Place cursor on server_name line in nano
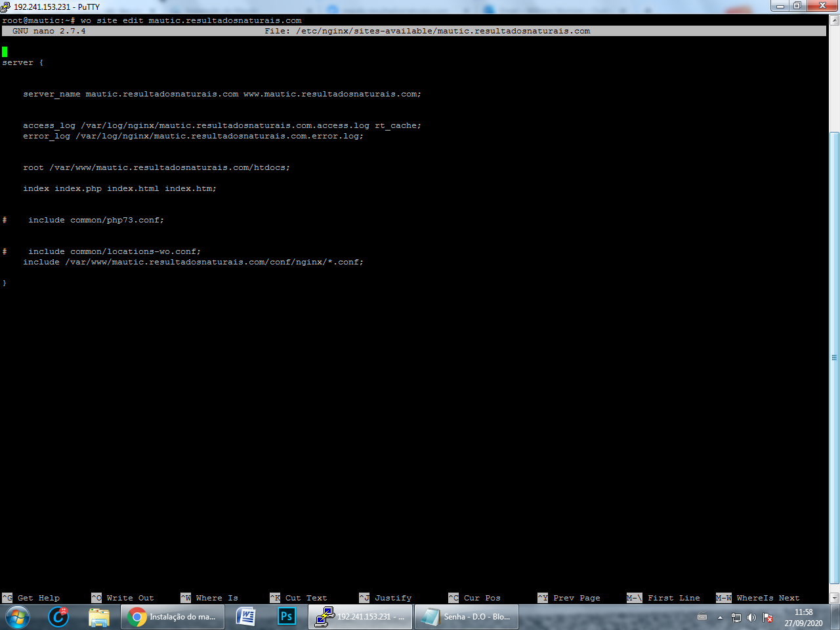 point(222,94)
